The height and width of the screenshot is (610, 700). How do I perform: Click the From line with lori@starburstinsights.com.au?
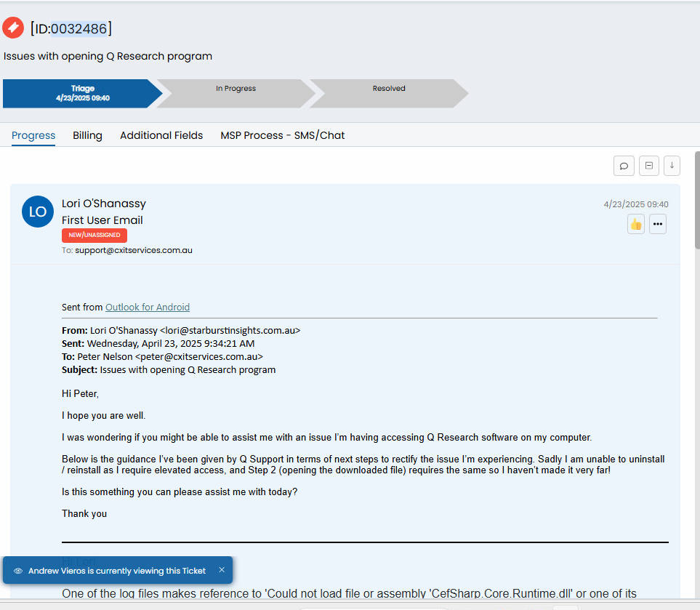click(181, 331)
